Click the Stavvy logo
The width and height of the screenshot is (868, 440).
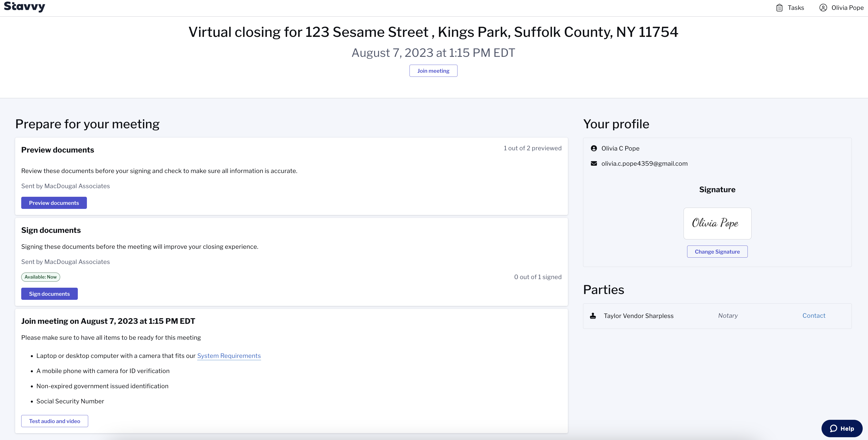point(24,6)
